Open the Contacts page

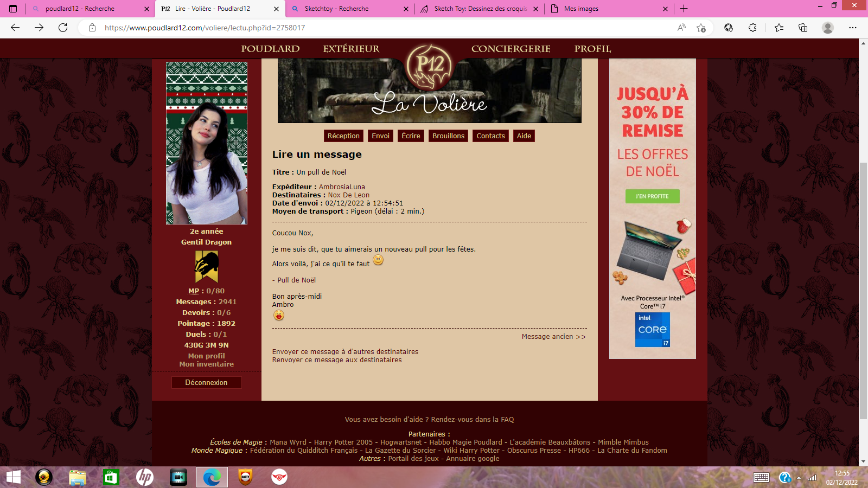pyautogui.click(x=490, y=136)
